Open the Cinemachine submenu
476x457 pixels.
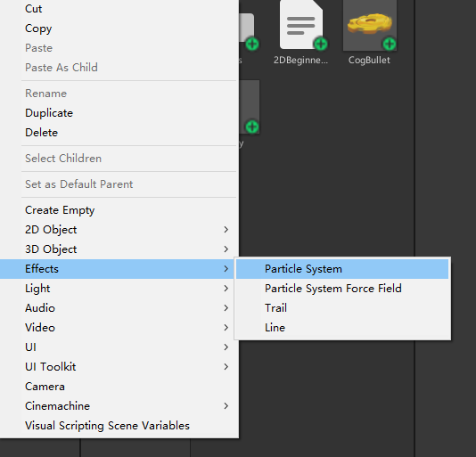click(x=119, y=405)
